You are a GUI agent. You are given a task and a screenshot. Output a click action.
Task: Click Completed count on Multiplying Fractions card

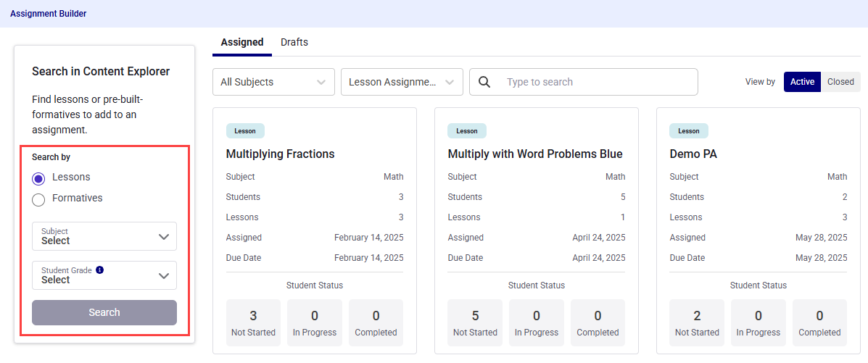click(376, 322)
